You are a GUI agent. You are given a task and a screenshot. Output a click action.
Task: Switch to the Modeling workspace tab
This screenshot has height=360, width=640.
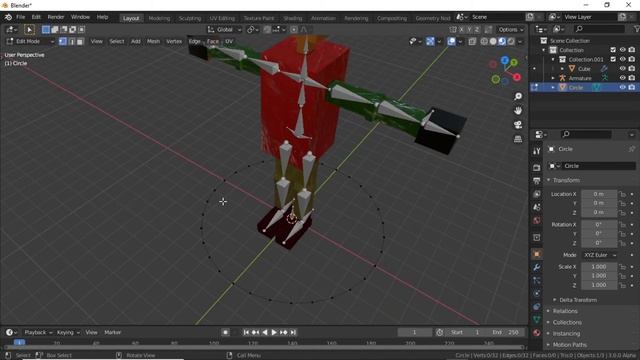pyautogui.click(x=159, y=18)
